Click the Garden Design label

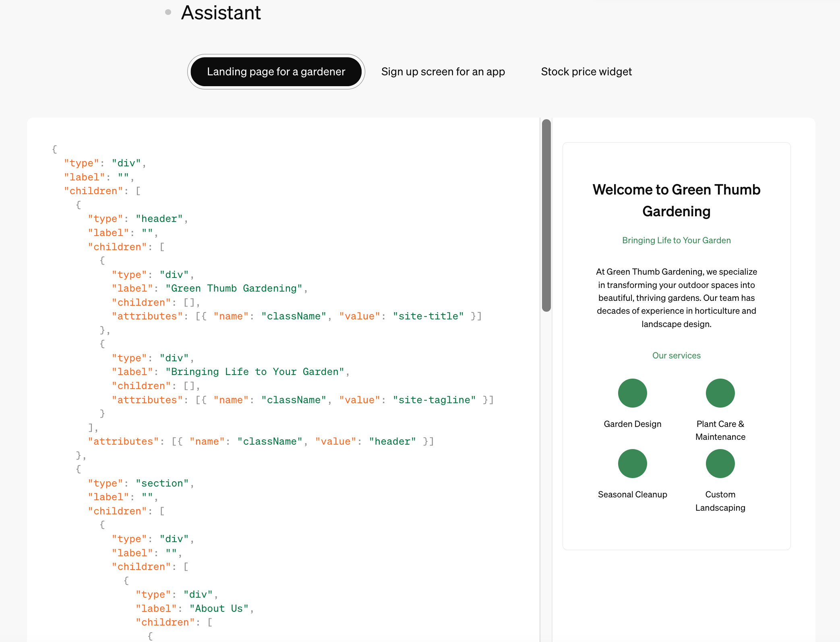(632, 424)
